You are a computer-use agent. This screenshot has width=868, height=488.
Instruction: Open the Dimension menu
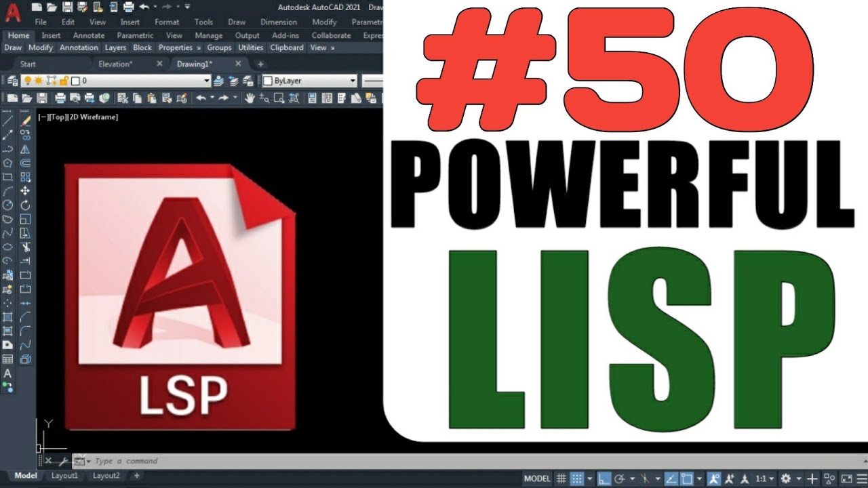pos(279,22)
